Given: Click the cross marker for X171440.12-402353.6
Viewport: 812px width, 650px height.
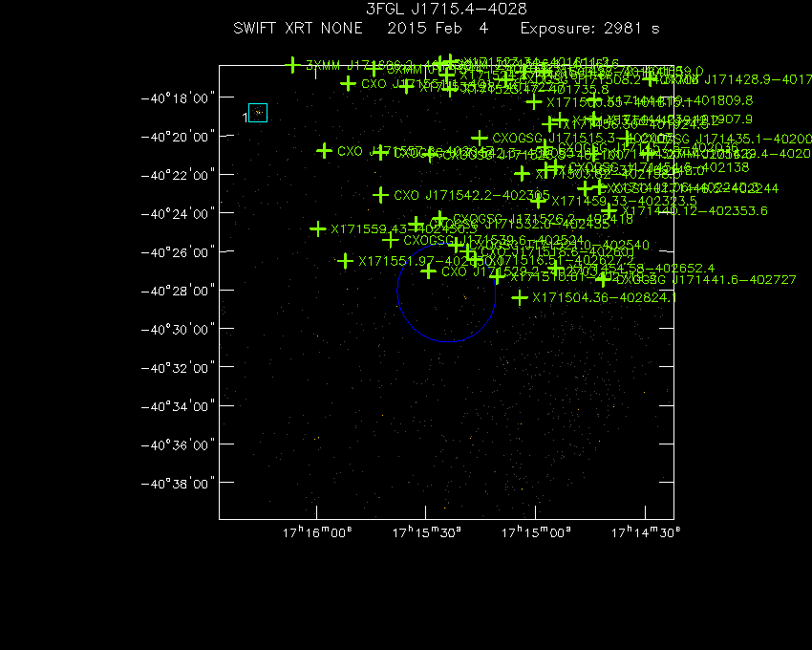Looking at the screenshot, I should (609, 211).
